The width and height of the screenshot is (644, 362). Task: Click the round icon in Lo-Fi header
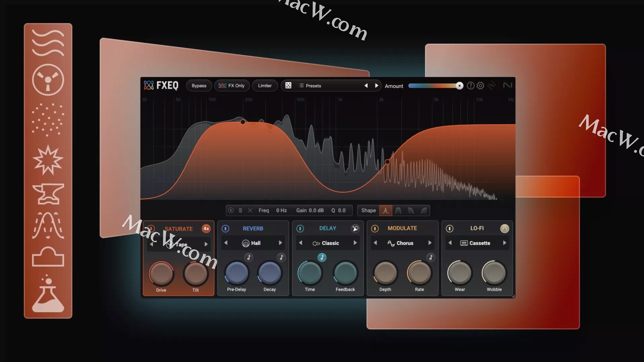pyautogui.click(x=504, y=229)
